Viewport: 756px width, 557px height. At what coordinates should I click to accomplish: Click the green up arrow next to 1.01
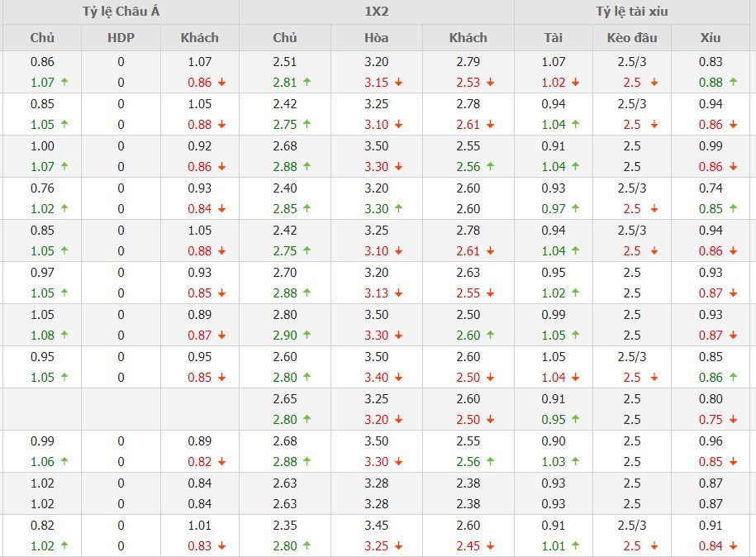click(575, 546)
